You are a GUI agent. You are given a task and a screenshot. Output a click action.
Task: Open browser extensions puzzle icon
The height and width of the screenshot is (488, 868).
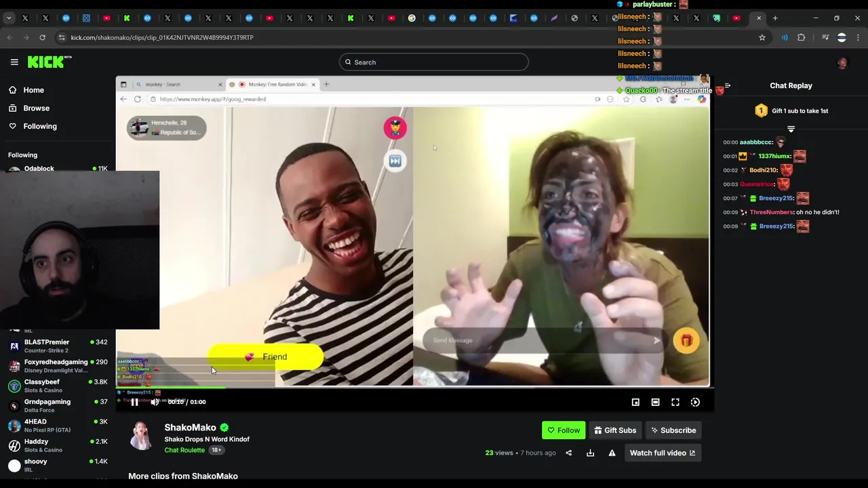pyautogui.click(x=801, y=37)
